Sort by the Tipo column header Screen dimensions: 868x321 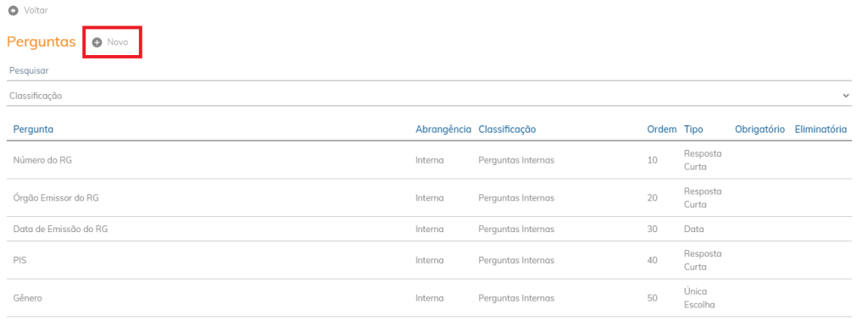pyautogui.click(x=693, y=130)
